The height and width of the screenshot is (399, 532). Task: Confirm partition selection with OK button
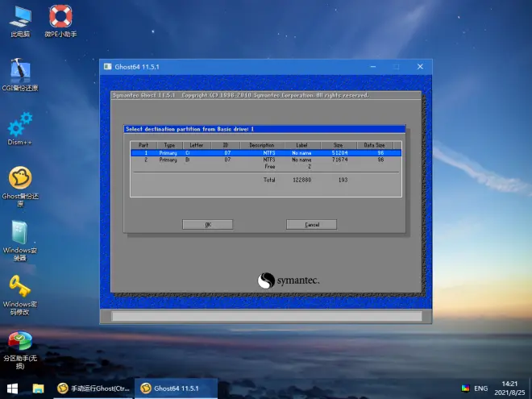pos(208,224)
